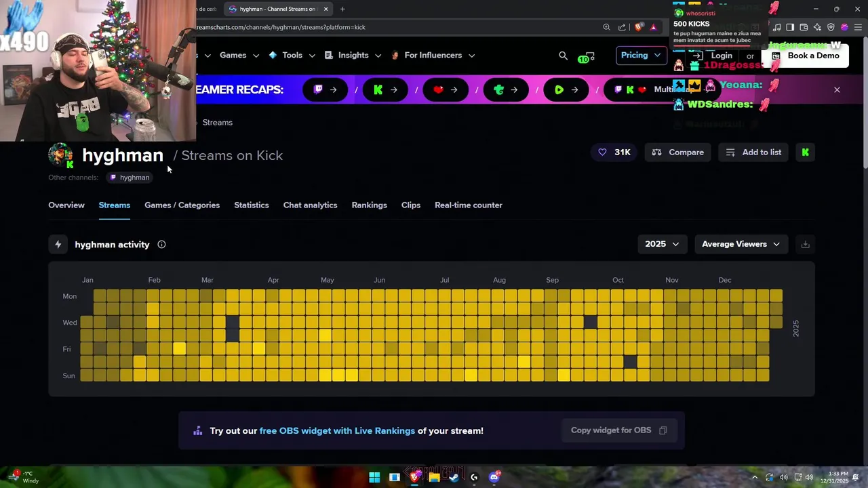The height and width of the screenshot is (488, 868).
Task: Click the info icon next to hyghman activity
Action: point(161,245)
